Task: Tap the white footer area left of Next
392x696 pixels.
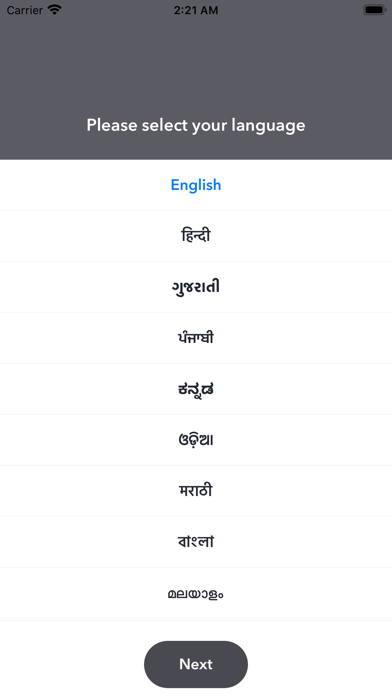Action: (72, 664)
